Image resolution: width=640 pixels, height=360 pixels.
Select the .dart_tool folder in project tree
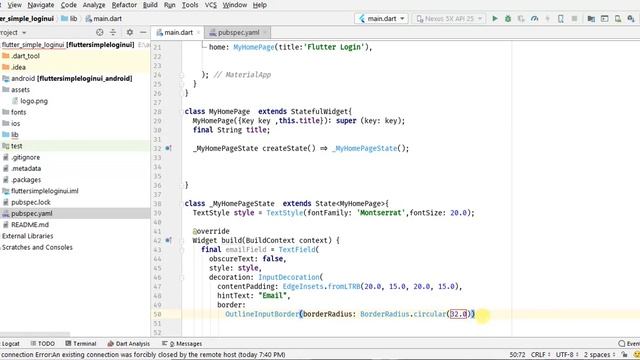pyautogui.click(x=25, y=56)
